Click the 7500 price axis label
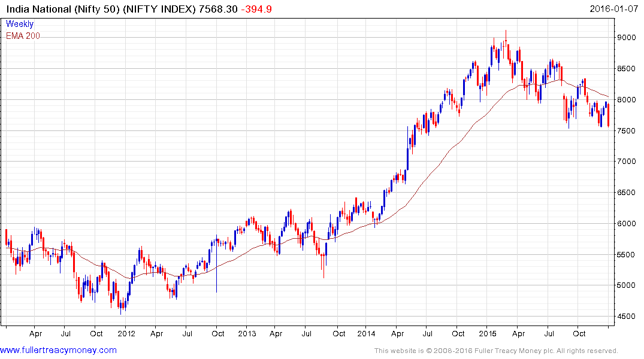Screen dimensions: 644x359 coord(627,131)
